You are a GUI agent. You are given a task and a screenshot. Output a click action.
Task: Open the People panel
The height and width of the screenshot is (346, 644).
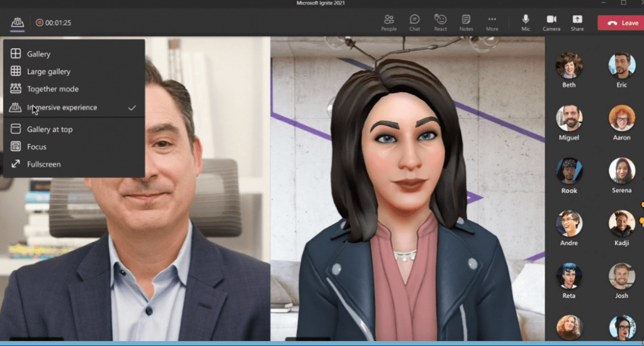[x=388, y=23]
